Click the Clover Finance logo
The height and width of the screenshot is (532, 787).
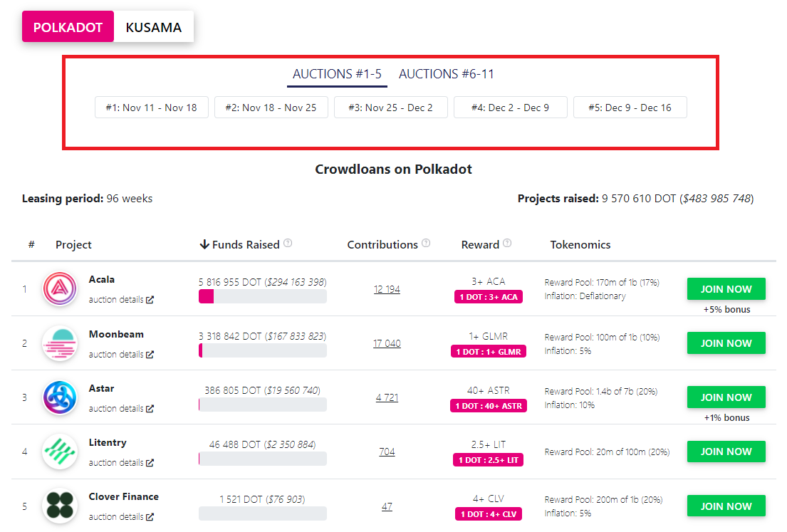click(x=60, y=506)
